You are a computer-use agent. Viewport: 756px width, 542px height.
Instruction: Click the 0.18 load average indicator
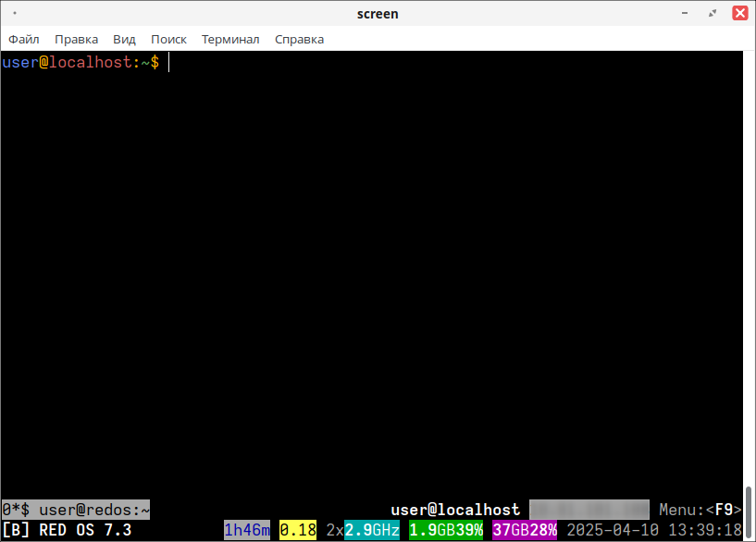(298, 530)
